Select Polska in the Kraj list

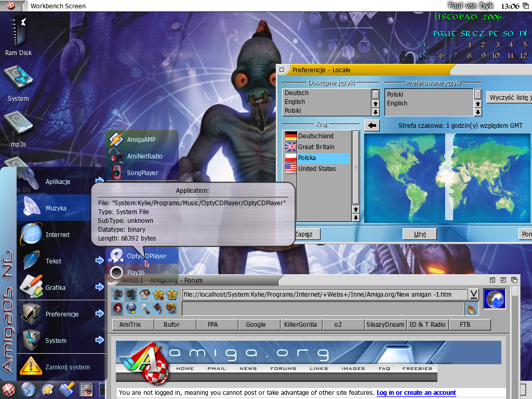(x=317, y=158)
